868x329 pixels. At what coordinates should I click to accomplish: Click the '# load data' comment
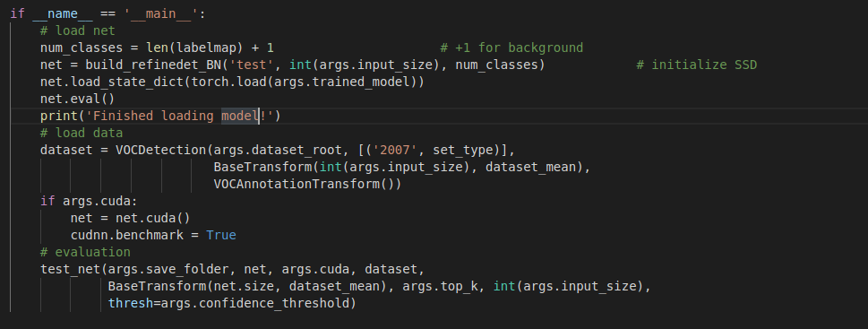coord(82,133)
